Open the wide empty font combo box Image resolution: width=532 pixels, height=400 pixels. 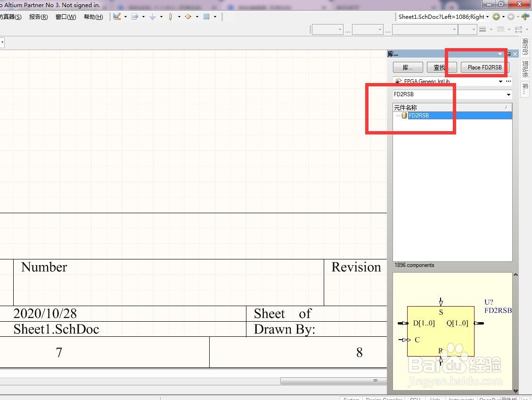pyautogui.click(x=425, y=30)
